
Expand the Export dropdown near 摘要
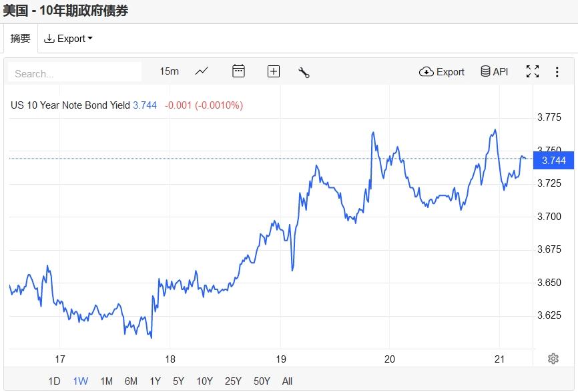click(68, 39)
